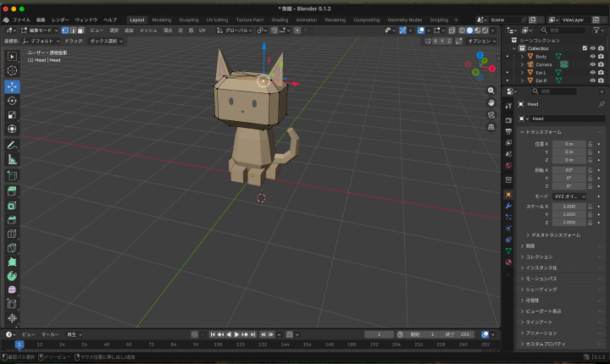
Task: Select the Transform tool in left toolbar
Action: [x=12, y=129]
